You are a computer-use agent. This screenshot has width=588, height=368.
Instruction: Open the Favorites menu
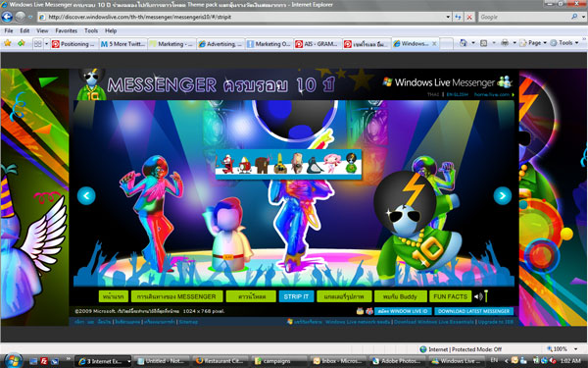tap(66, 30)
